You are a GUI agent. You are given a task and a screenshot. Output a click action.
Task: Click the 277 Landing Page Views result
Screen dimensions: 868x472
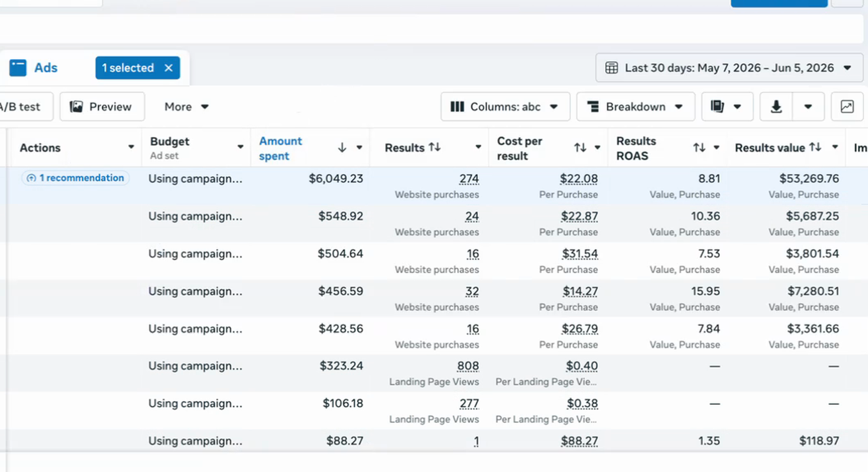(469, 404)
